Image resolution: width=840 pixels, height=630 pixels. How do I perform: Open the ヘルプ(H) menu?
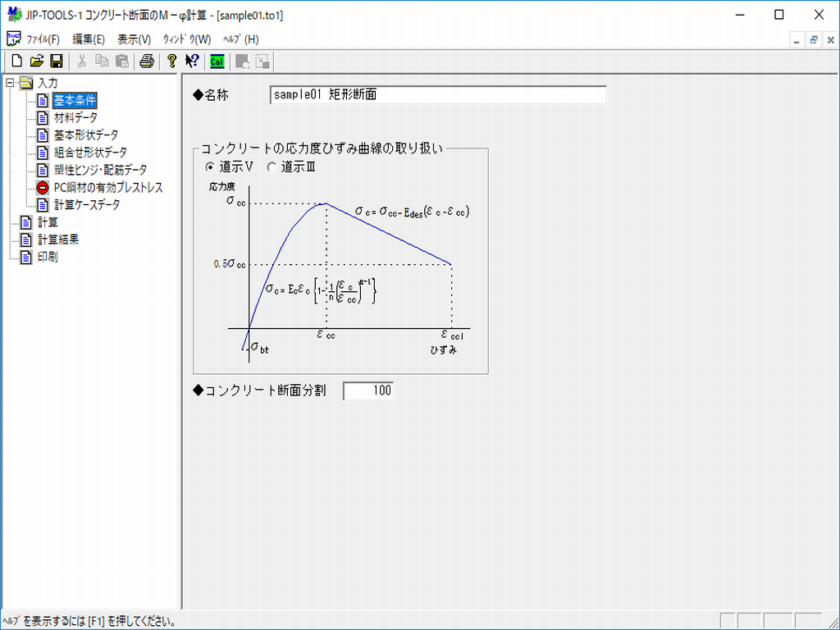[x=241, y=39]
